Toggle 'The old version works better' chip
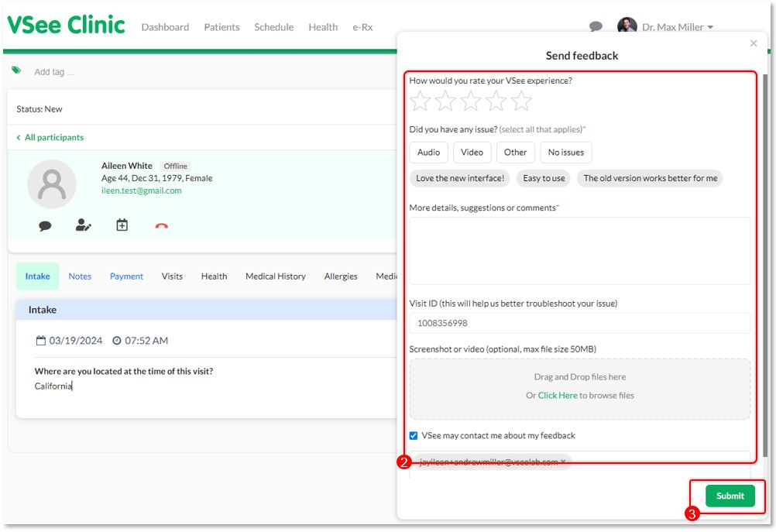Viewport: 776px width, 532px height. click(651, 178)
